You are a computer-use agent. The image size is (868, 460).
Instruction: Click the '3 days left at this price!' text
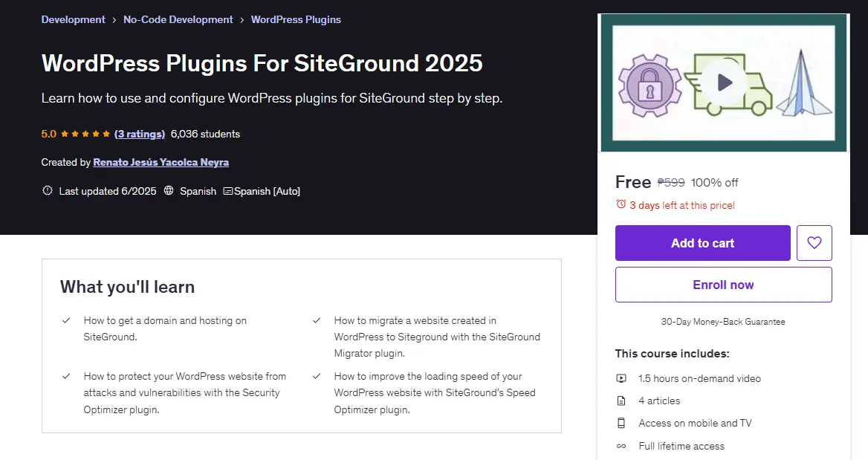(x=682, y=205)
